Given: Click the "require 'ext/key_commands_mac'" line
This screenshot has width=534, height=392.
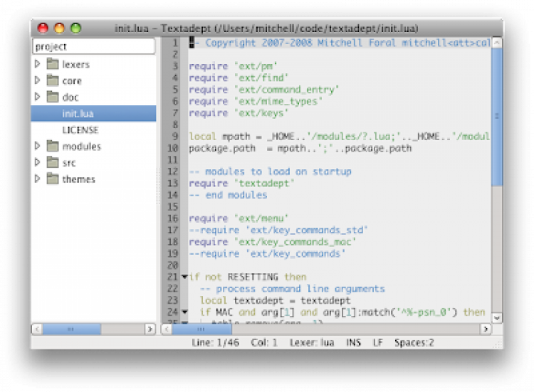Looking at the screenshot, I should pyautogui.click(x=273, y=242).
